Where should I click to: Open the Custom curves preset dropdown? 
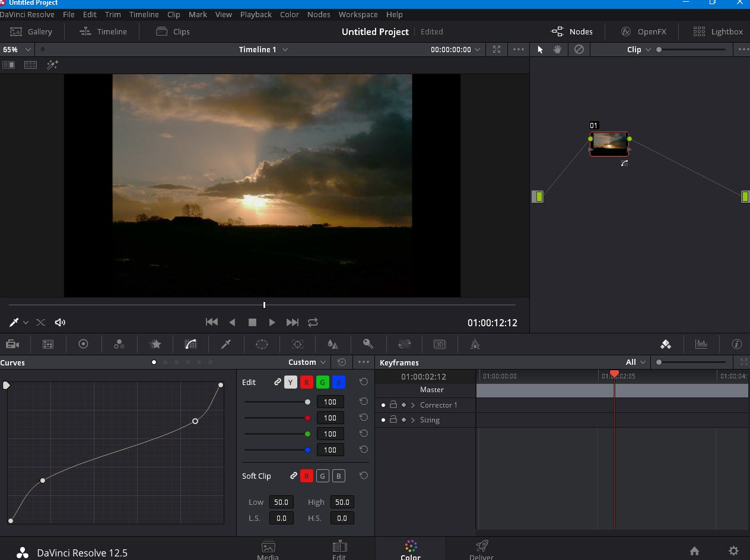[306, 362]
